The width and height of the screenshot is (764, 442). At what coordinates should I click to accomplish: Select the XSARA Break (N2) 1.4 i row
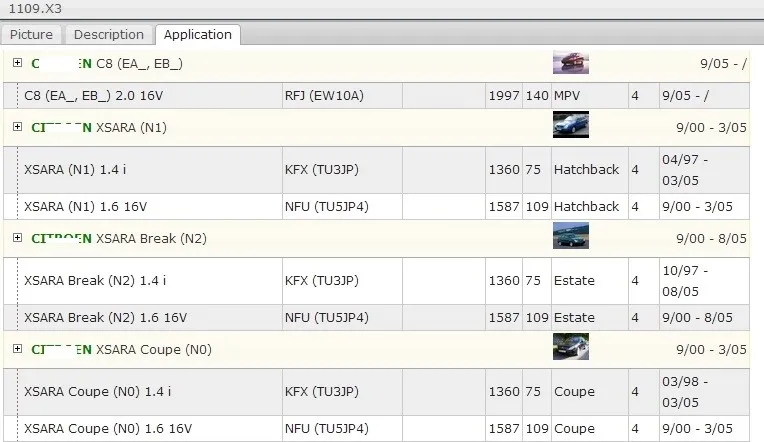click(x=376, y=281)
